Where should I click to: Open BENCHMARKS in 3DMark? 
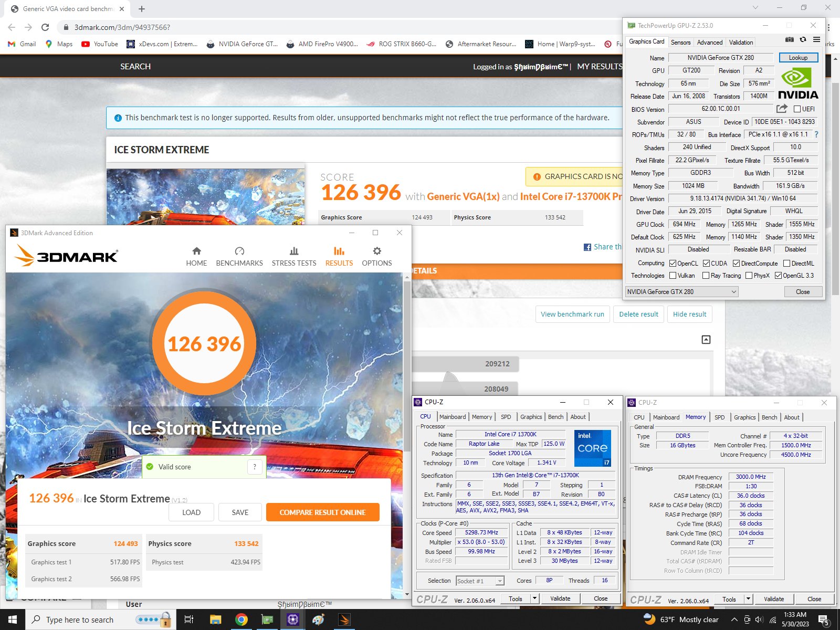coord(239,257)
